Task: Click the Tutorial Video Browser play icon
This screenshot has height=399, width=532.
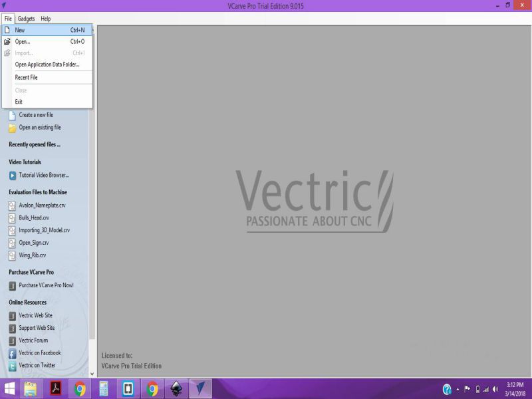Action: (x=12, y=176)
